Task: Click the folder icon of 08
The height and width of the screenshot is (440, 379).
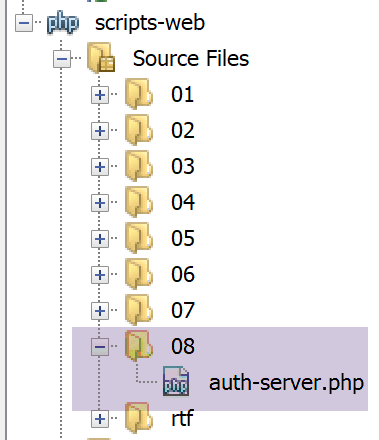Action: coord(139,346)
